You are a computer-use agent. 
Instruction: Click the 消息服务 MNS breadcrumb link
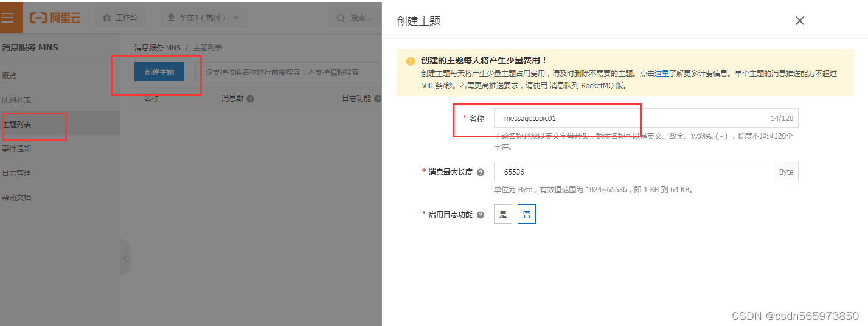click(158, 47)
